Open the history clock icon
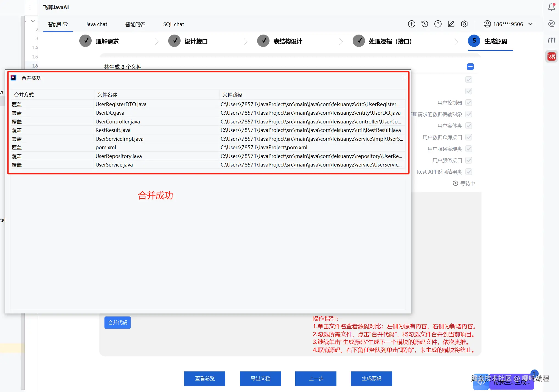Image resolution: width=559 pixels, height=392 pixels. [425, 24]
